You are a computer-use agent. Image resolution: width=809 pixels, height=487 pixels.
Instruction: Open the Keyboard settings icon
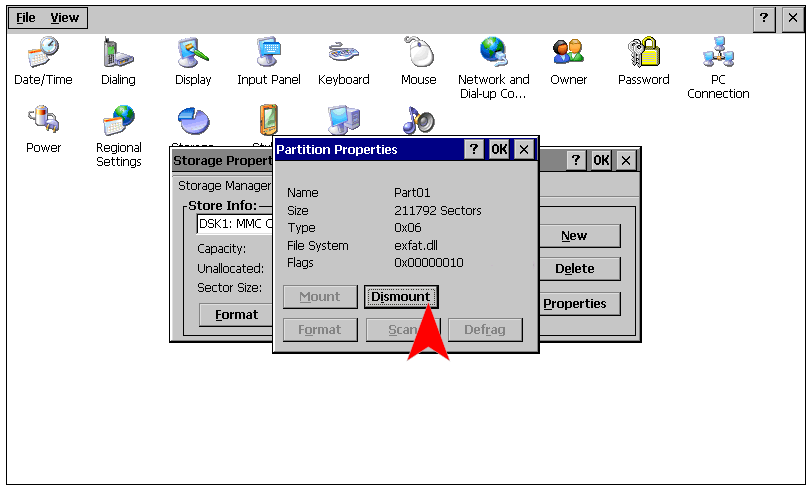pos(343,52)
